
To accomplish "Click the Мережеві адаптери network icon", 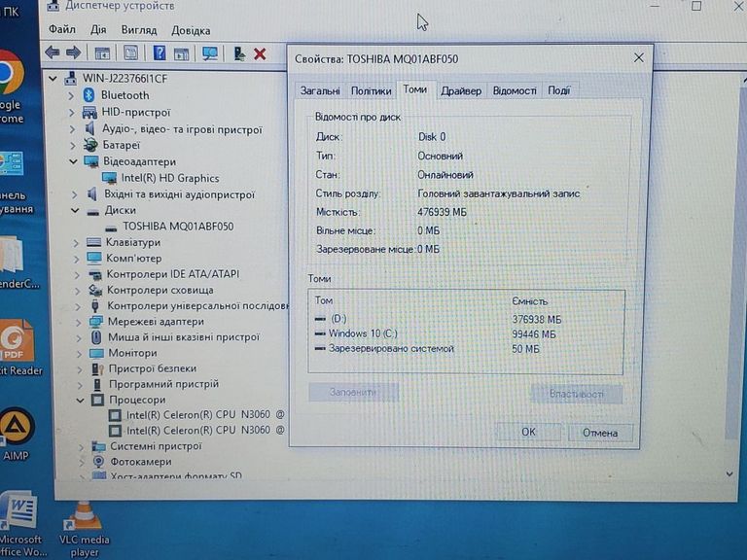I will tap(95, 322).
